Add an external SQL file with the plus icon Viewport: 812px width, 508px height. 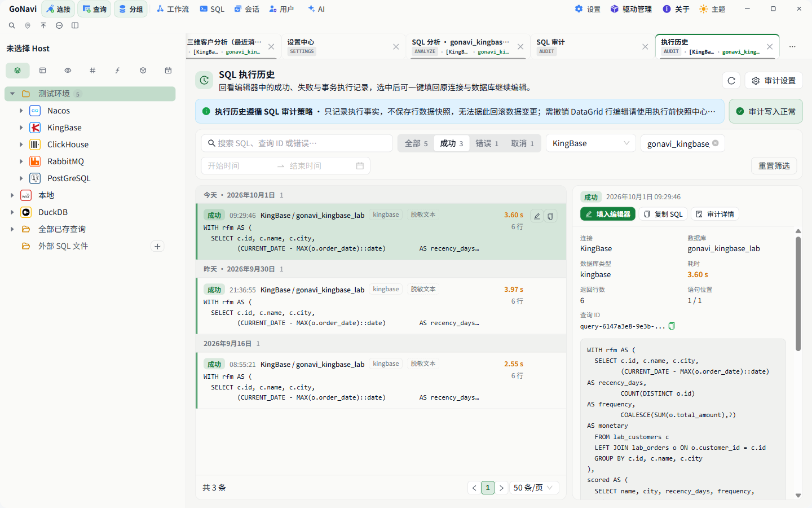point(158,246)
